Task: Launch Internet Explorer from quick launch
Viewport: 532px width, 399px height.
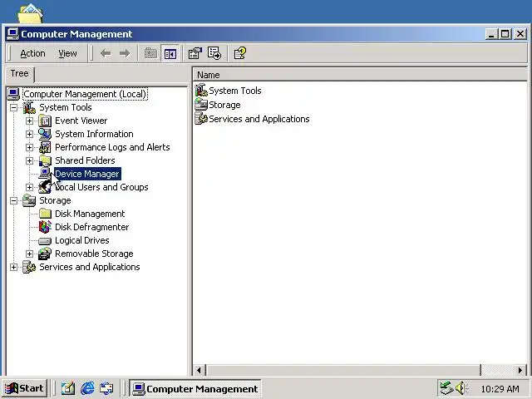Action: click(87, 388)
